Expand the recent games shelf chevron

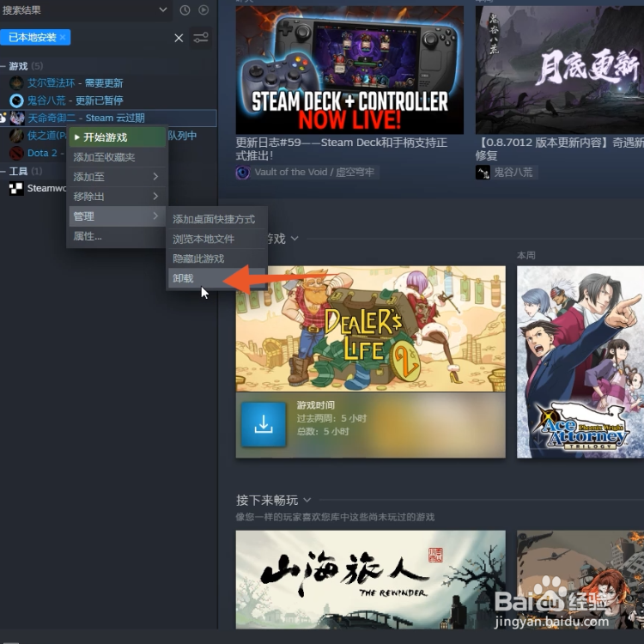[295, 238]
